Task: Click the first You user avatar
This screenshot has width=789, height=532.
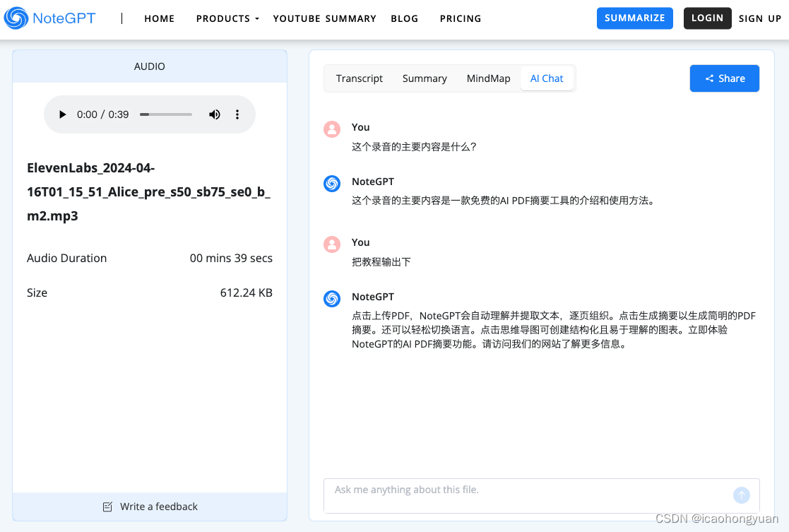Action: pyautogui.click(x=332, y=129)
